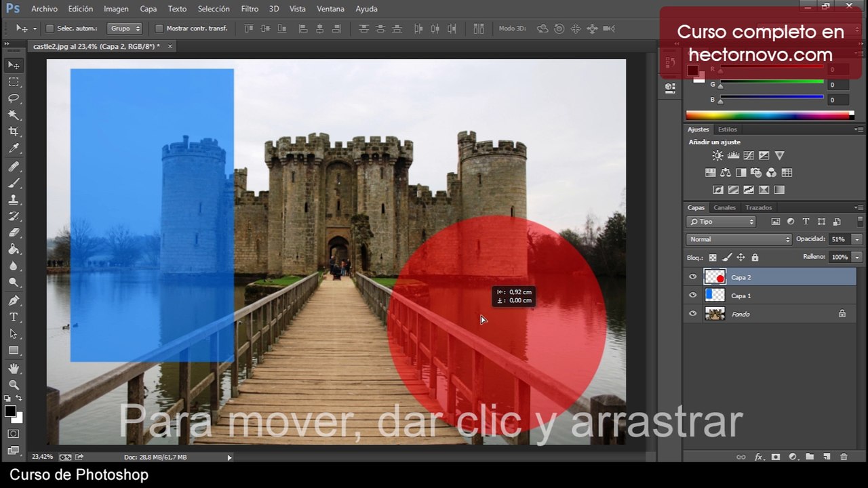The width and height of the screenshot is (868, 488).
Task: Toggle layer filtering switch
Action: coord(861,222)
